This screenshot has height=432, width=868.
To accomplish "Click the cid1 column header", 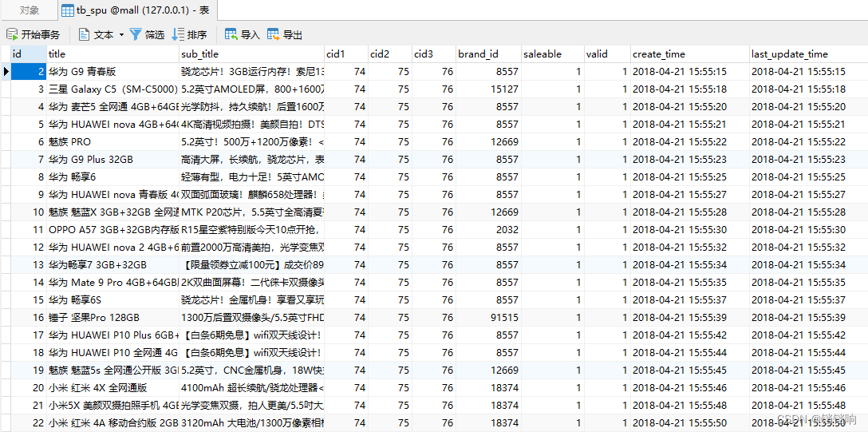I will click(x=346, y=54).
